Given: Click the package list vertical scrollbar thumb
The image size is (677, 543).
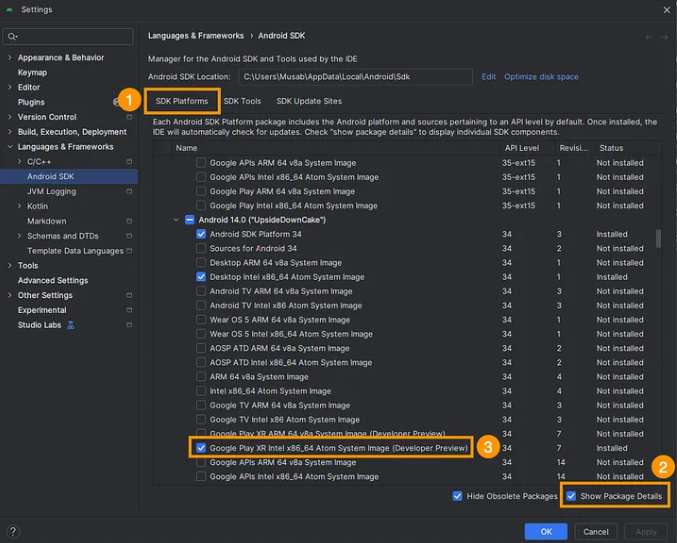Looking at the screenshot, I should [x=658, y=239].
